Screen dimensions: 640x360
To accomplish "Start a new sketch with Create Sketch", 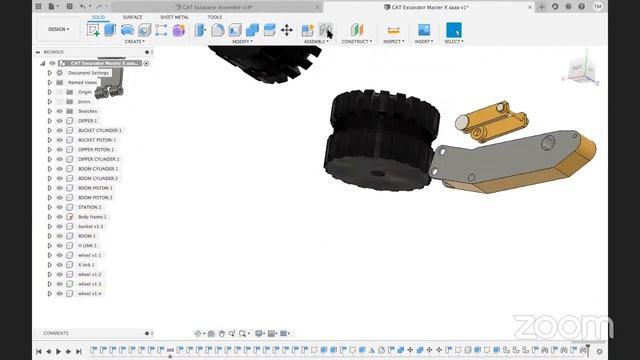I will coord(93,30).
